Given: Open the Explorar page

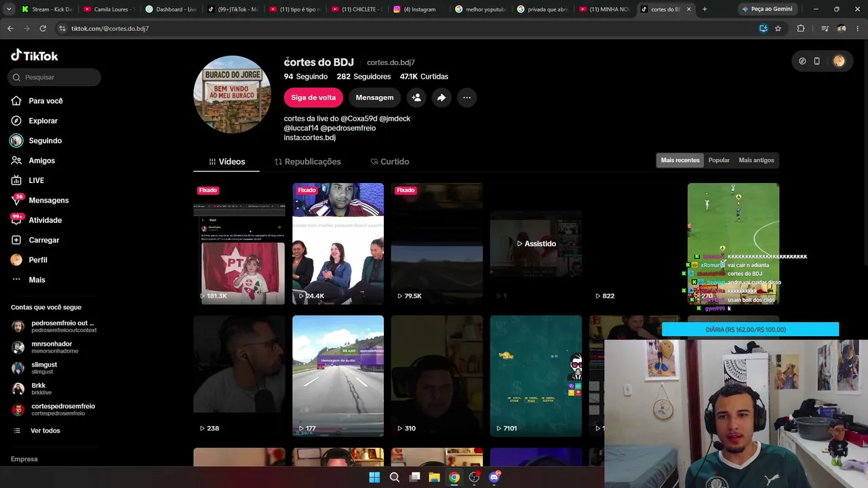Looking at the screenshot, I should 35,121.
